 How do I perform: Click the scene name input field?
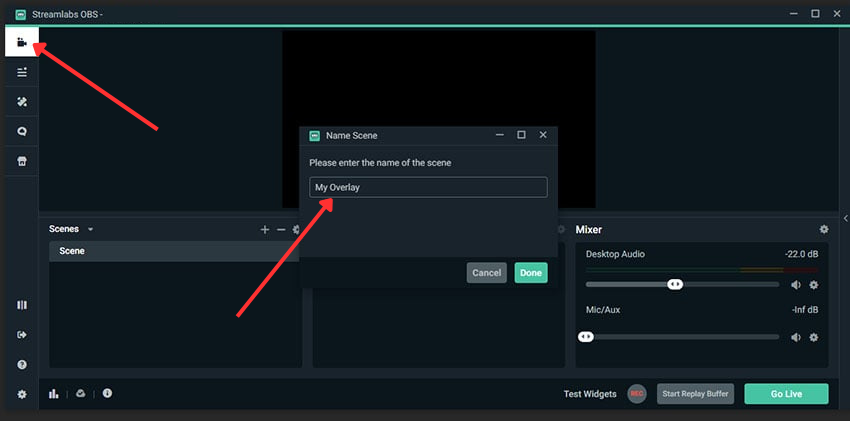pyautogui.click(x=428, y=187)
